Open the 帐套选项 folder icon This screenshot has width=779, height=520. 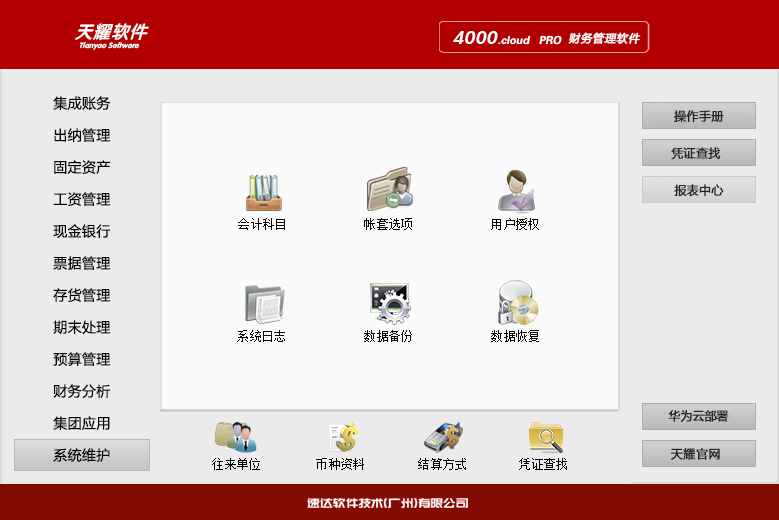[390, 190]
